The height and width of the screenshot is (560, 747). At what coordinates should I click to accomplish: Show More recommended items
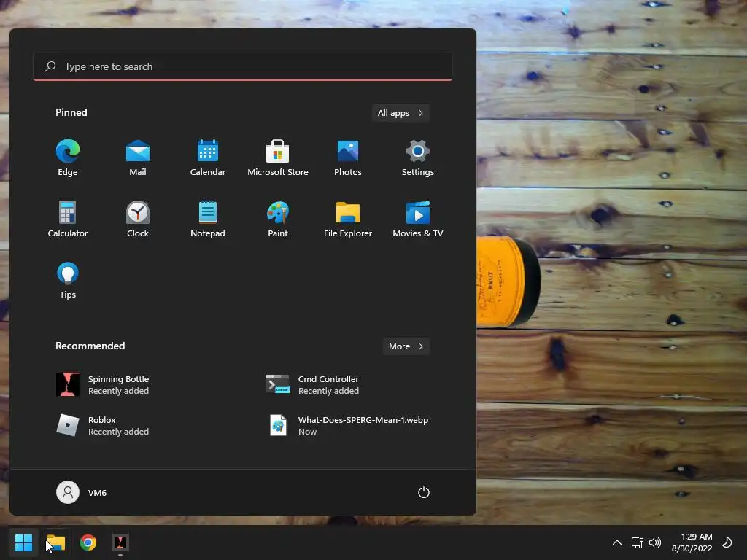[x=406, y=346]
